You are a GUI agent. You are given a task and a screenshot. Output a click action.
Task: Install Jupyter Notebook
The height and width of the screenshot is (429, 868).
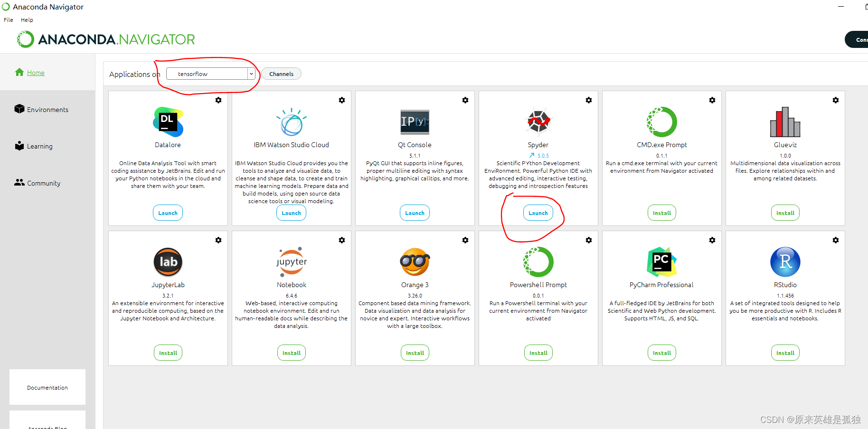[x=292, y=353]
